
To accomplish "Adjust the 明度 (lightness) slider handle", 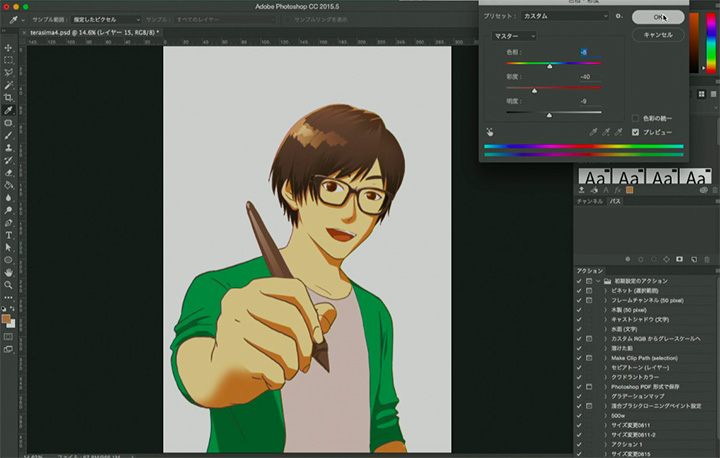I will (x=549, y=115).
